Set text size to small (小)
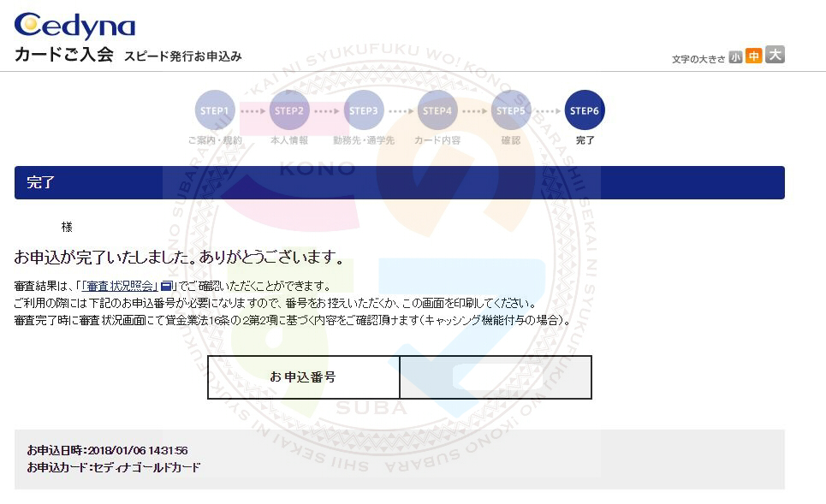 pyautogui.click(x=735, y=56)
